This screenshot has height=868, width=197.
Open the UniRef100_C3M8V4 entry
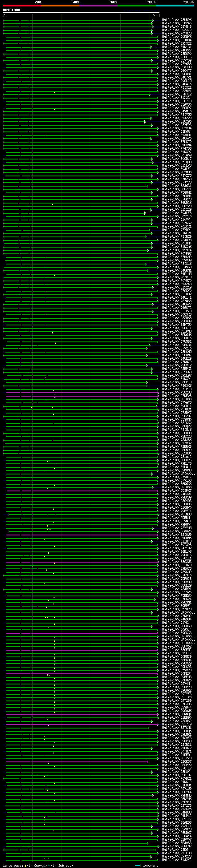coord(177,772)
